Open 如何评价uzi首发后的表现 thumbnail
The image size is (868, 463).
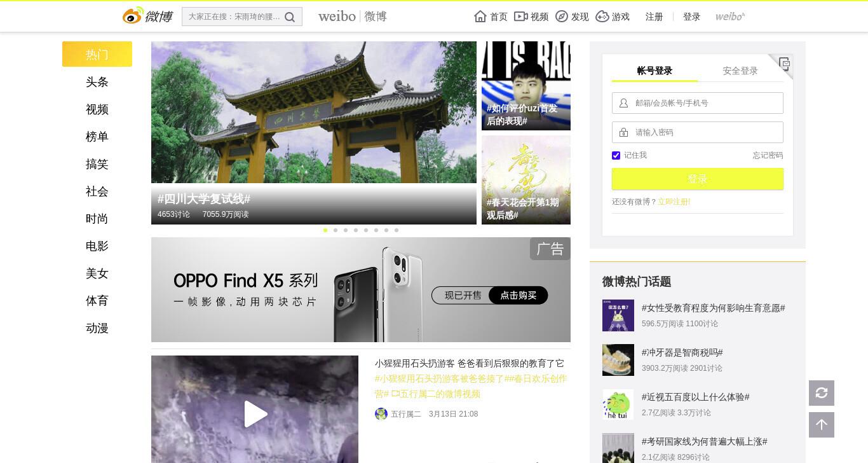pyautogui.click(x=526, y=86)
